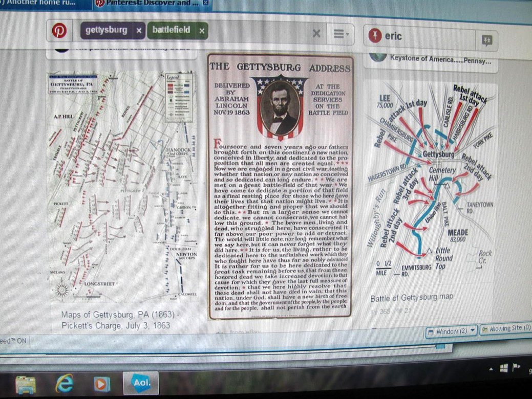Open the media player taskbar icon
The image size is (532, 399).
101,384
